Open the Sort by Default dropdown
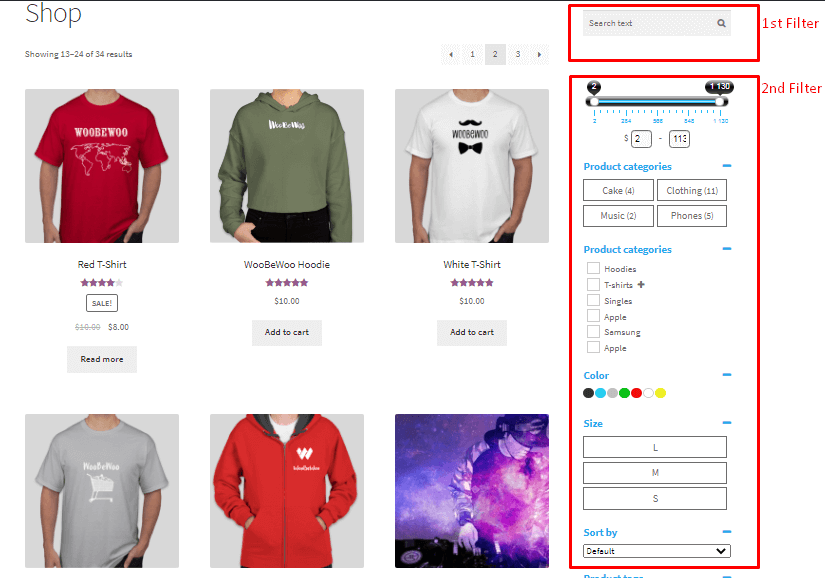 (657, 551)
